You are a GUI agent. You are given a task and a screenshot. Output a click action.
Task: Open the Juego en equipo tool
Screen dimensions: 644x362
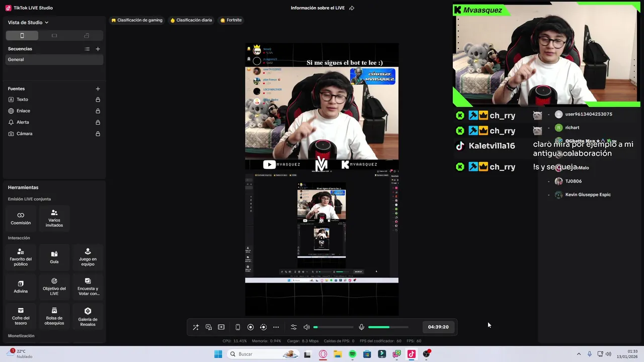coord(88,257)
